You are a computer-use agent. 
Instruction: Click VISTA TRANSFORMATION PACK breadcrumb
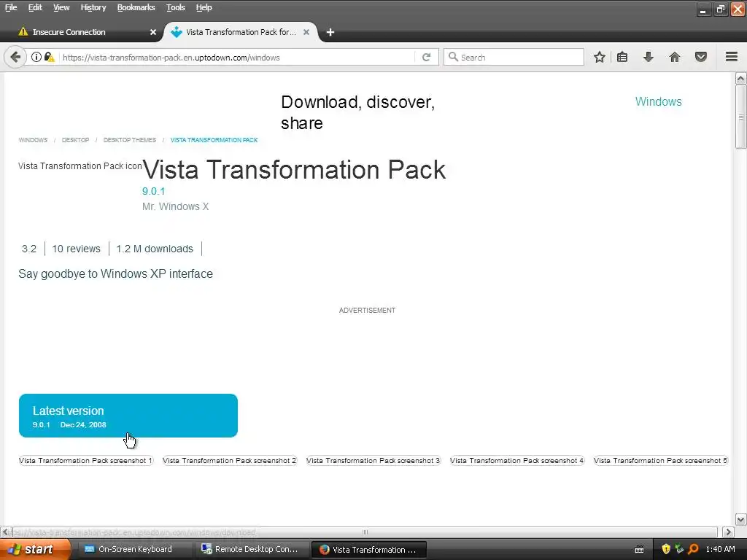(214, 140)
